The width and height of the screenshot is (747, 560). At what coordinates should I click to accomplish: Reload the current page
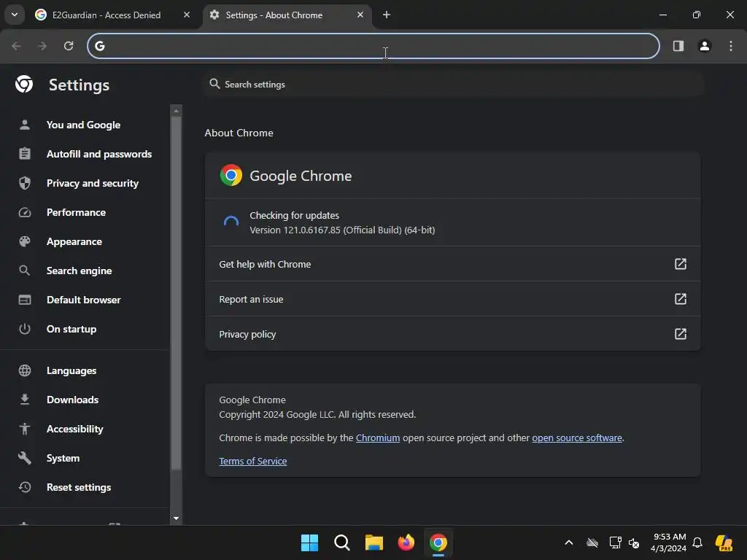click(x=69, y=46)
